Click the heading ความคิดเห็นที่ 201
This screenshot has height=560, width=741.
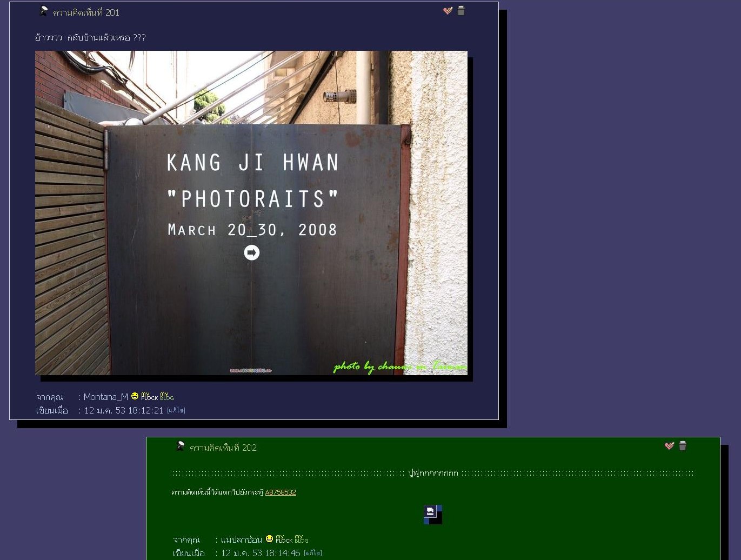(x=86, y=12)
